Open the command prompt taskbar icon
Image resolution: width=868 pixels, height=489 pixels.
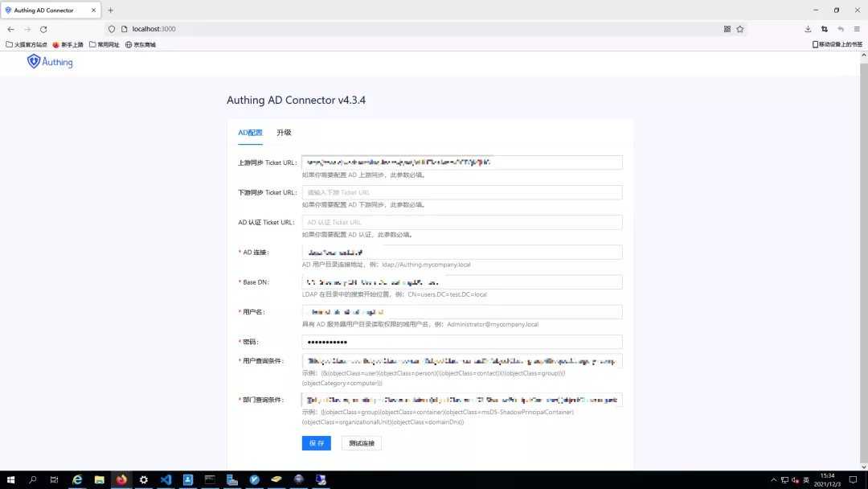click(x=210, y=479)
